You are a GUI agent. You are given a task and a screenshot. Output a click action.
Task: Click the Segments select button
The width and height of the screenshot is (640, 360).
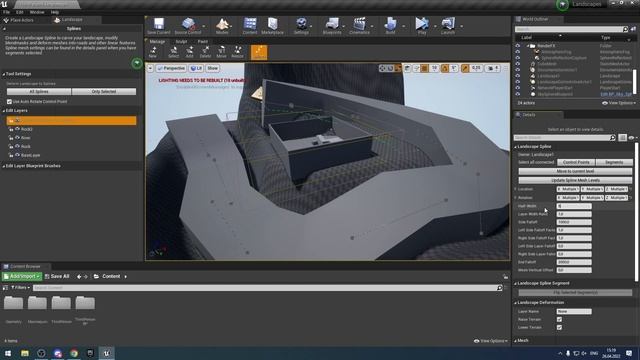[x=614, y=162]
